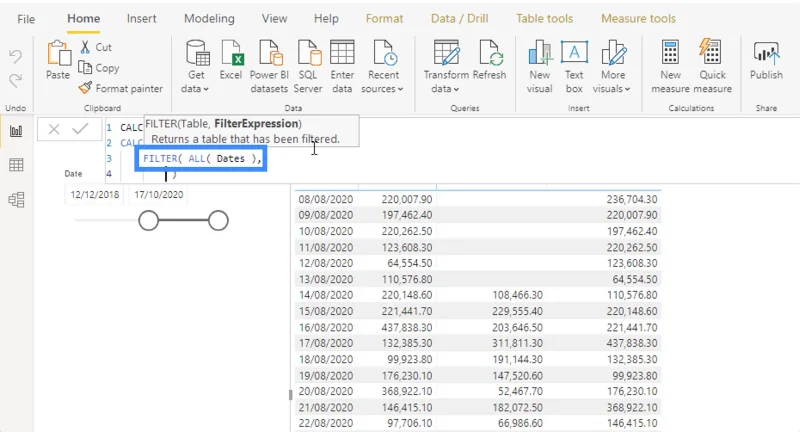The height and width of the screenshot is (432, 800).
Task: Import data from Excel
Action: click(x=231, y=60)
